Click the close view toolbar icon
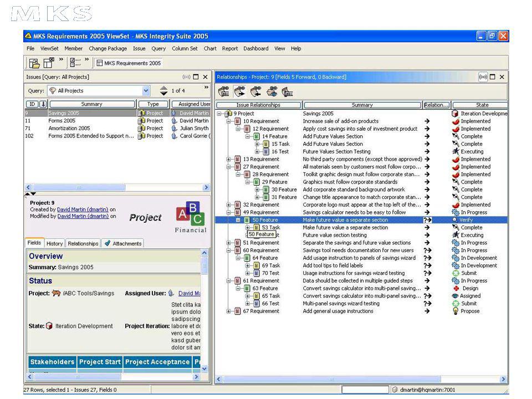532x399 pixels. tap(49, 63)
